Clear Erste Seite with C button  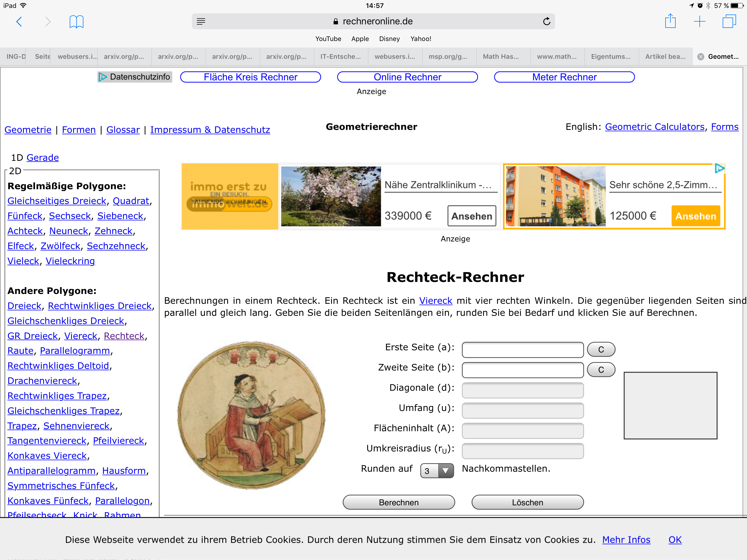click(x=601, y=349)
